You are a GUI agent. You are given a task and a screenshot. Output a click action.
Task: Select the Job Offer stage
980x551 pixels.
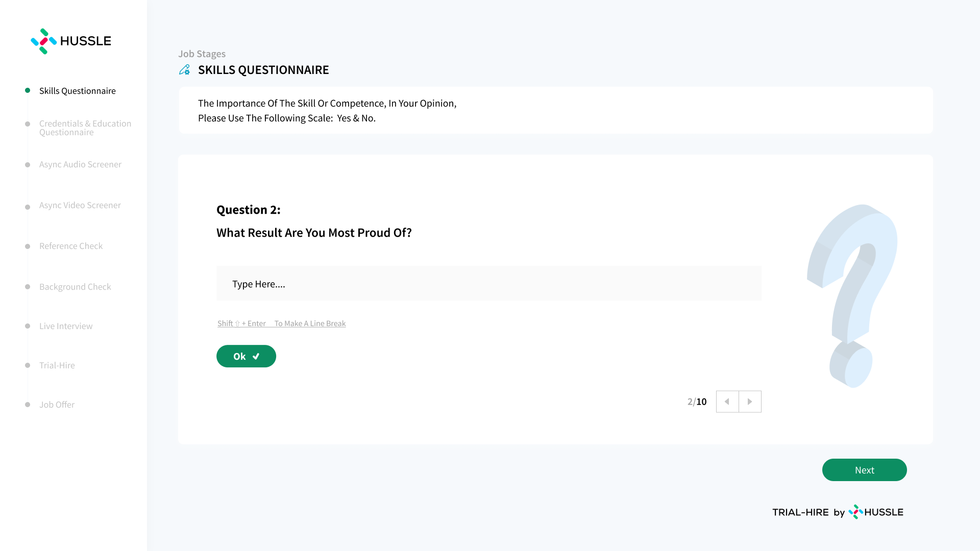tap(57, 405)
